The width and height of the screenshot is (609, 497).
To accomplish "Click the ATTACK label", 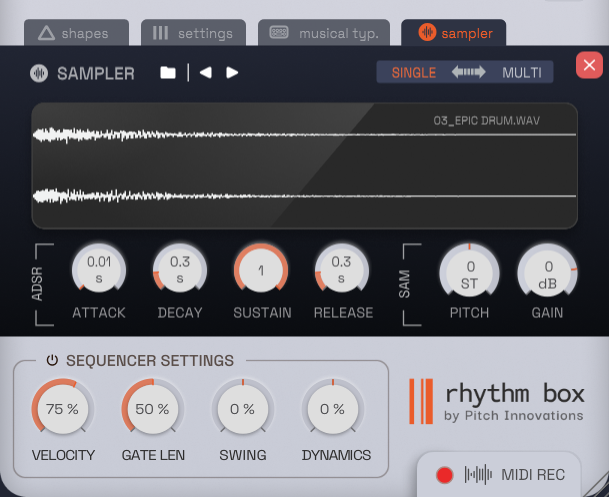I will 99,313.
